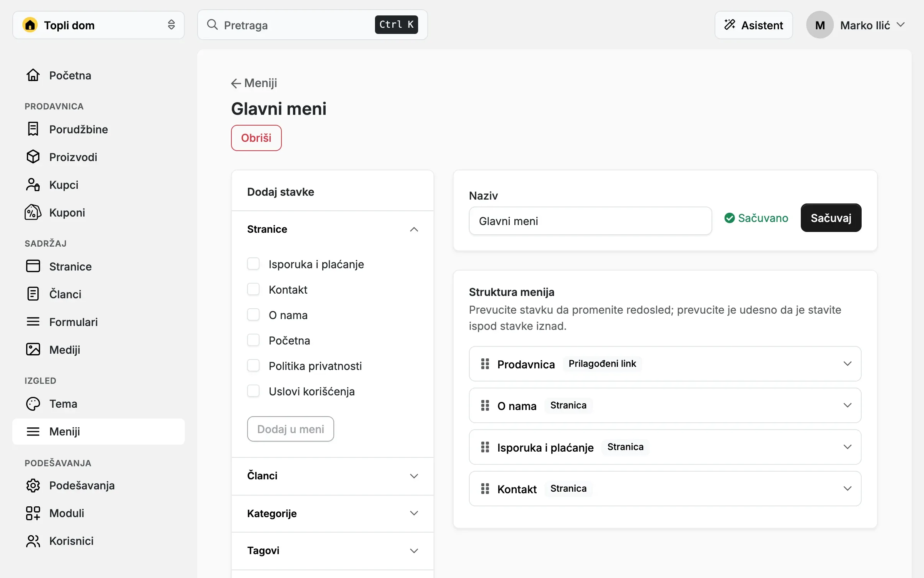Screen dimensions: 924x578
Task: Click the Moduli grid-plus icon
Action: (33, 513)
